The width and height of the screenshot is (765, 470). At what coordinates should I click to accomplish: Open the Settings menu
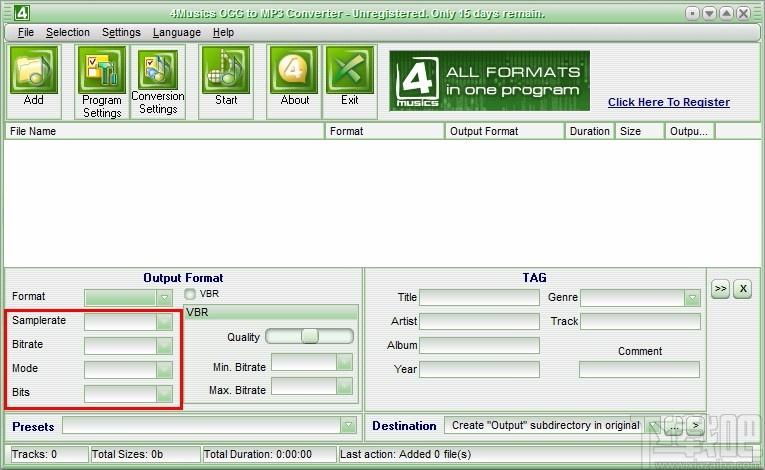tap(121, 32)
